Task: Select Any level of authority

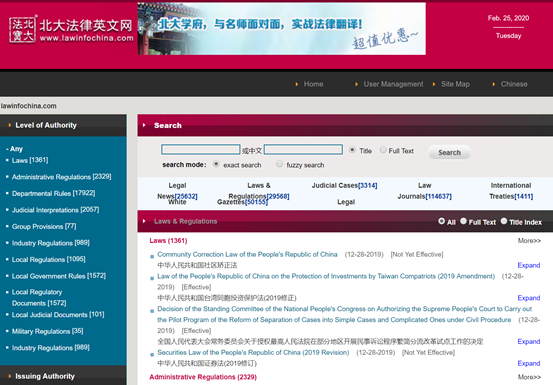Action: coord(15,149)
